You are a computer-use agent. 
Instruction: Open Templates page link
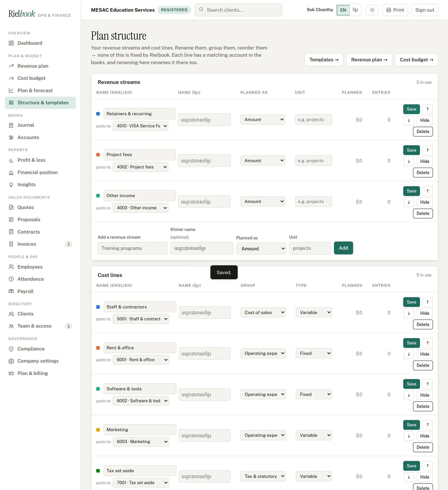pyautogui.click(x=324, y=60)
